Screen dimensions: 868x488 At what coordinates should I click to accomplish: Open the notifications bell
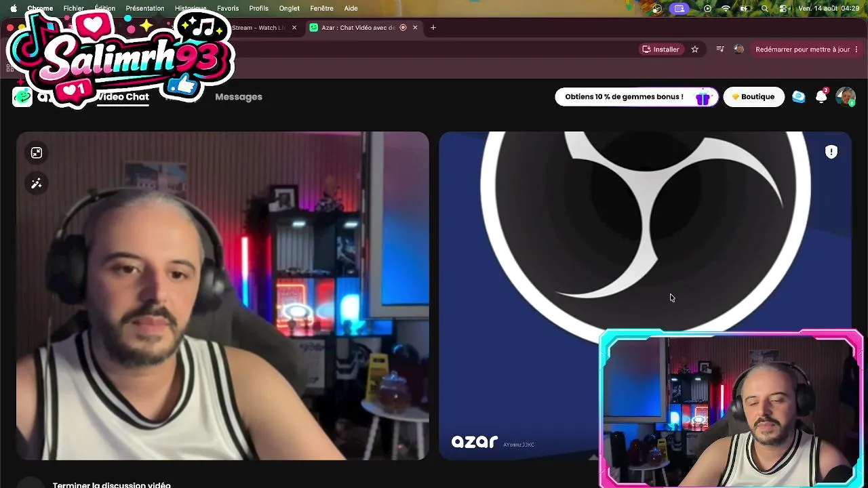coord(821,97)
